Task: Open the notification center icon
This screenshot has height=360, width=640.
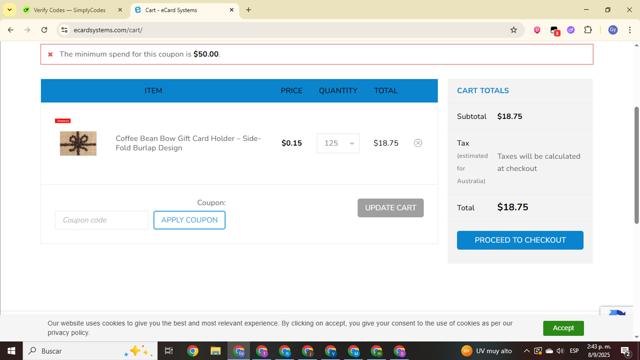Action: [x=625, y=351]
